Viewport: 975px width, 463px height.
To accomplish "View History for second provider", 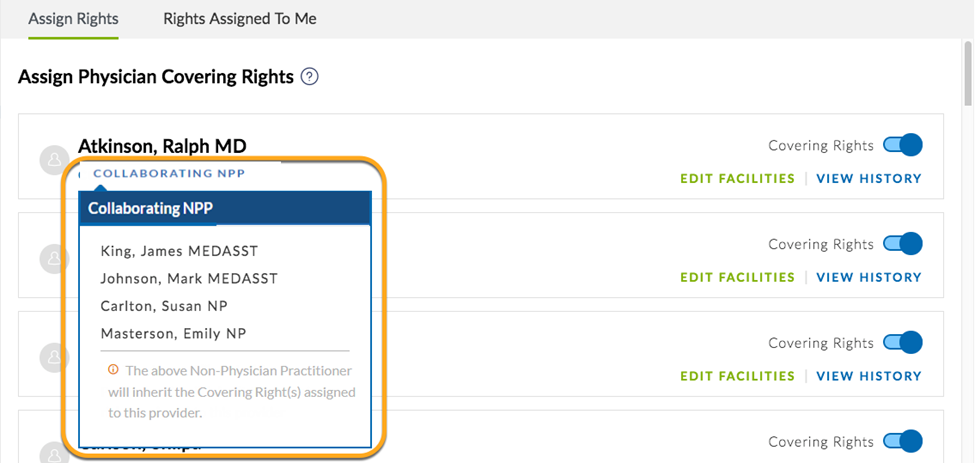I will 869,278.
